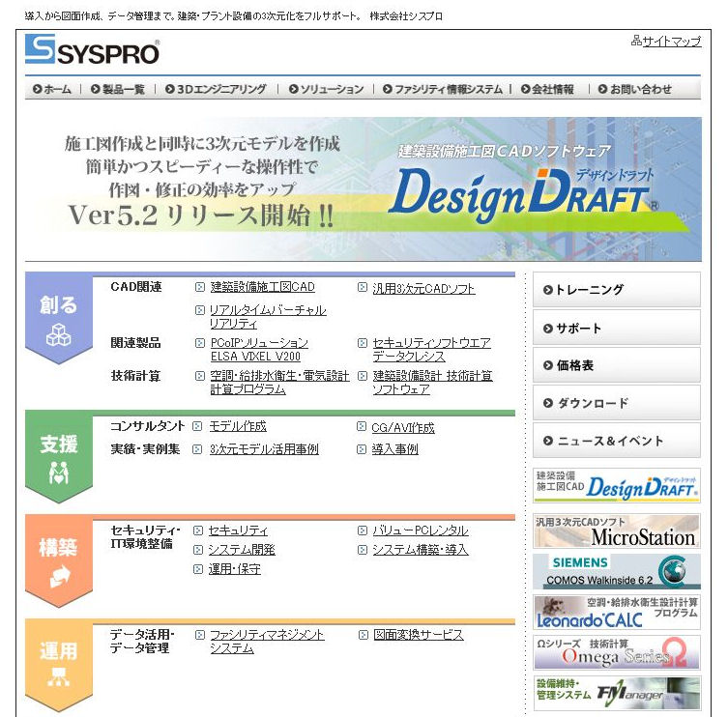Click the 創る category cube icon
Screen dimensions: 728x717
[59, 335]
